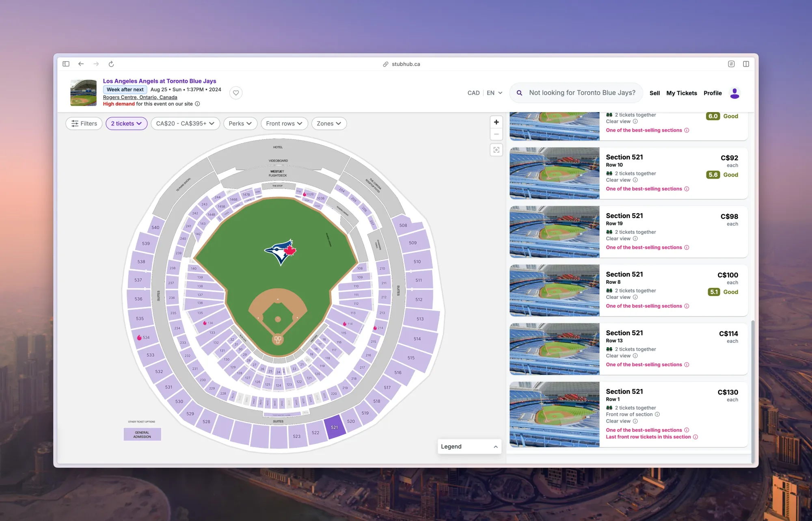Open My Tickets
The height and width of the screenshot is (521, 812).
682,93
